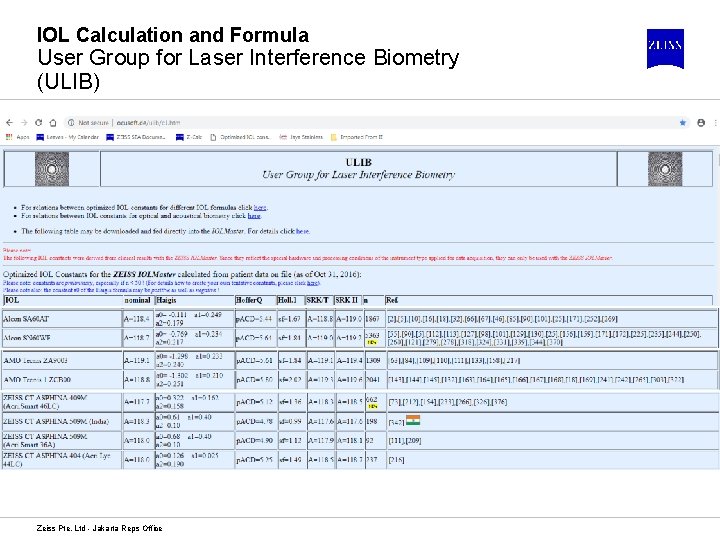Click the 'HofferQ' column header
Viewport: 720px width, 540px height.
click(x=255, y=300)
